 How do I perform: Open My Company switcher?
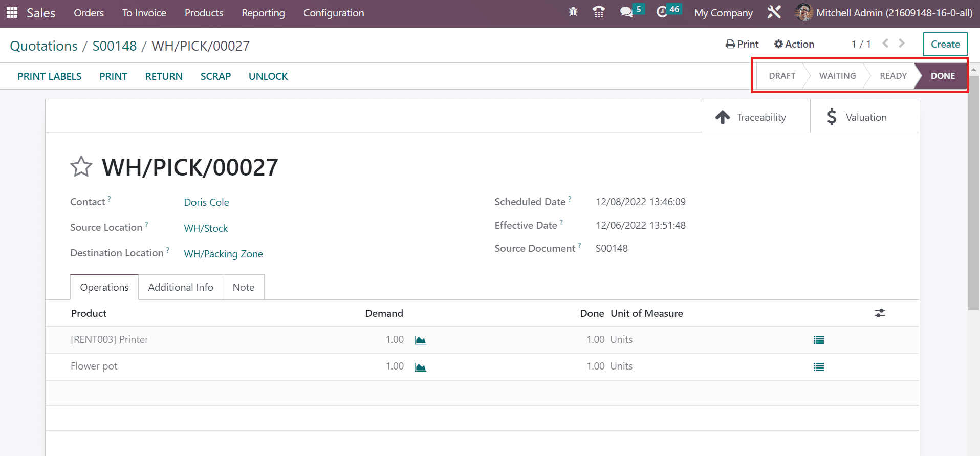pyautogui.click(x=723, y=13)
